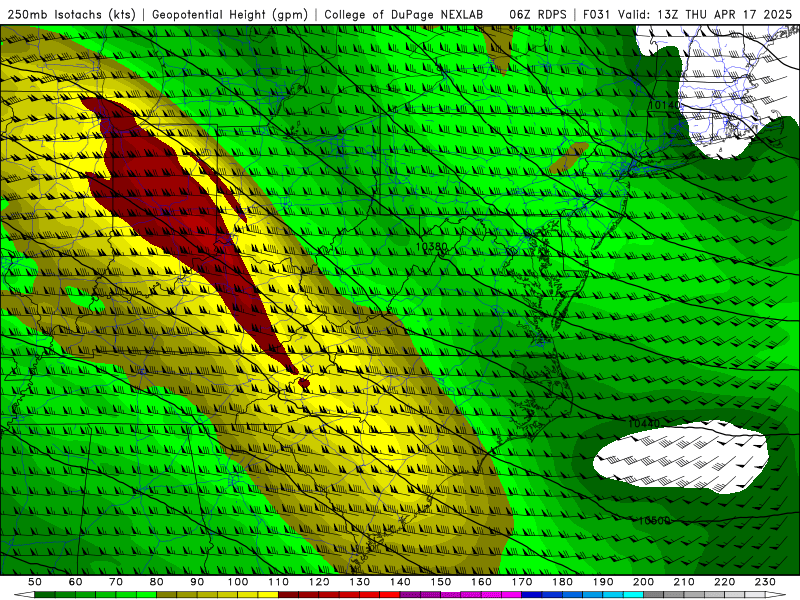Click the 10140 height contour label

pos(664,105)
